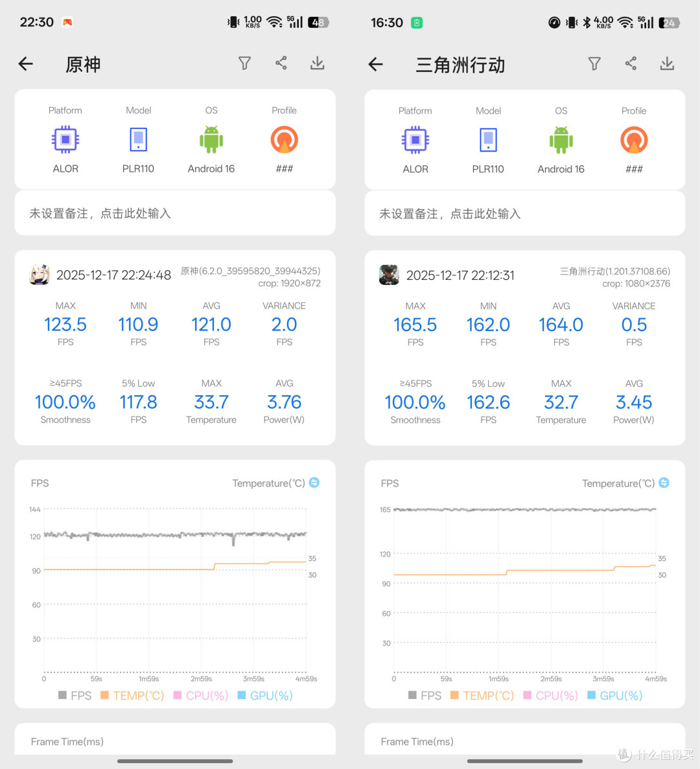This screenshot has height=769, width=700.
Task: Tap the Android 16 OS icon in 原神 report
Action: point(211,140)
